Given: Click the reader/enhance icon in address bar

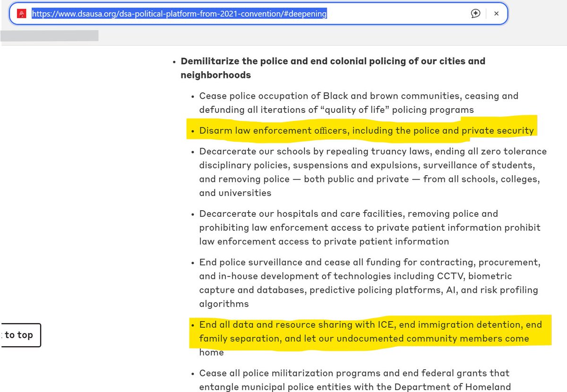Looking at the screenshot, I should point(476,14).
